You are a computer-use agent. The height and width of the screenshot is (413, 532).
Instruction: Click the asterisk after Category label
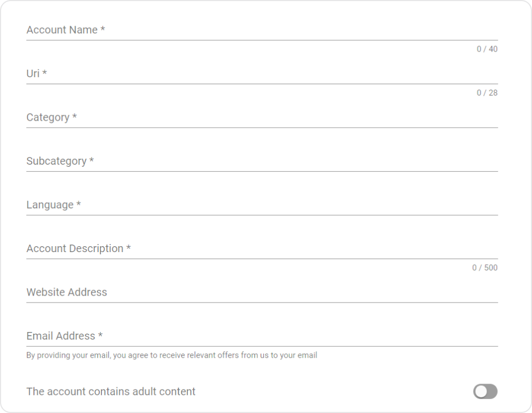click(75, 117)
